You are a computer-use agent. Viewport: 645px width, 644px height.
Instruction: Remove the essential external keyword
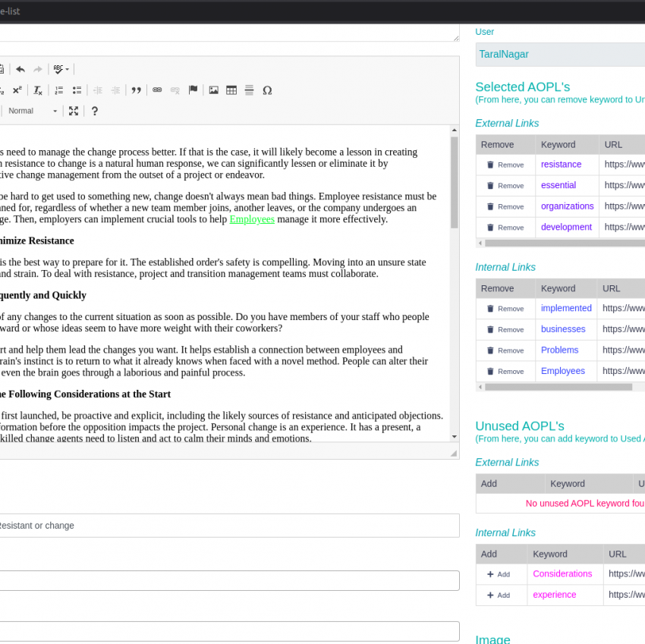(x=505, y=186)
